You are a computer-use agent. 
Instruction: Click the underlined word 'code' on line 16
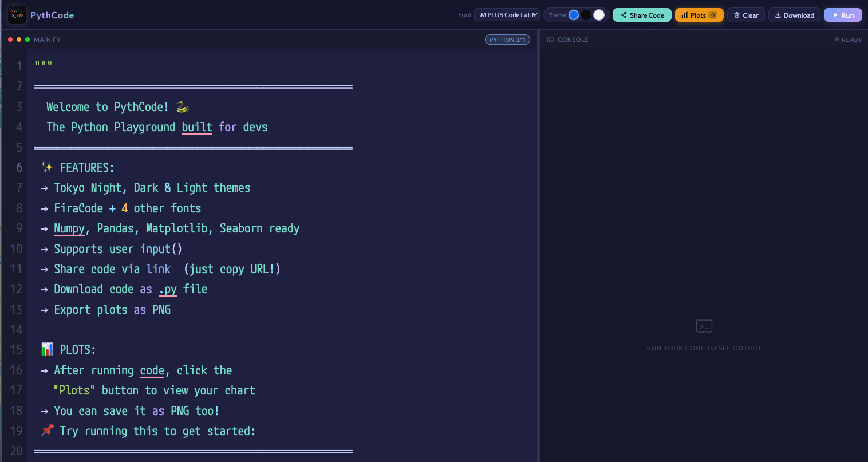(x=152, y=370)
